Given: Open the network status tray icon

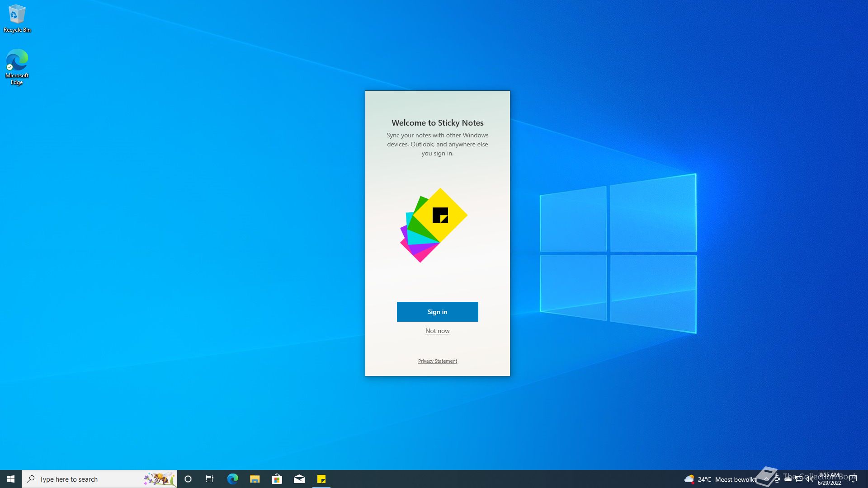Looking at the screenshot, I should click(799, 479).
